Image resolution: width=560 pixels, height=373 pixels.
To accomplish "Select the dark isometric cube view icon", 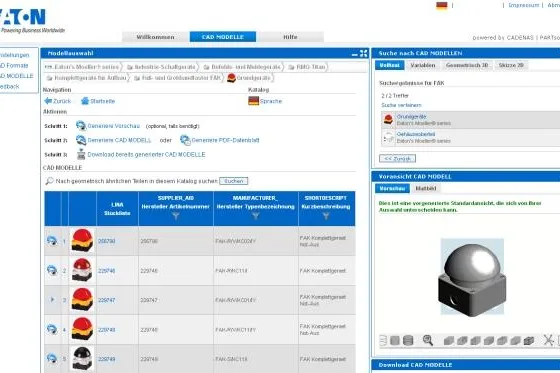I will pos(529,341).
